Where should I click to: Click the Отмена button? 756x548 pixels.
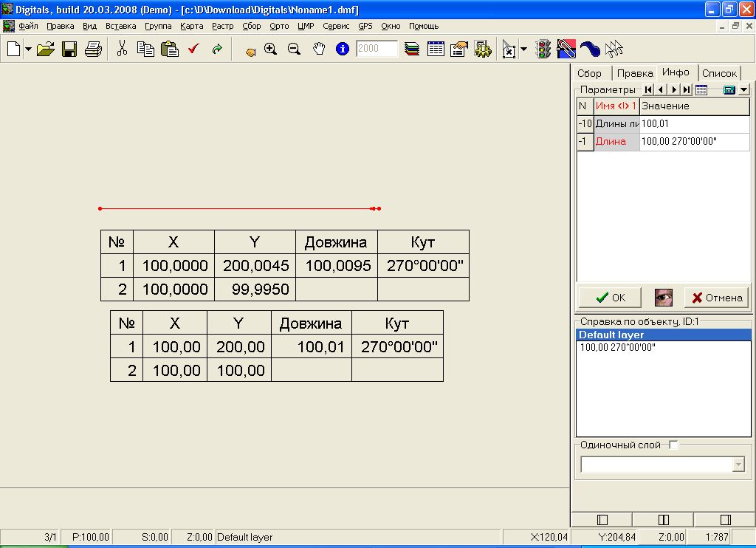pos(716,298)
